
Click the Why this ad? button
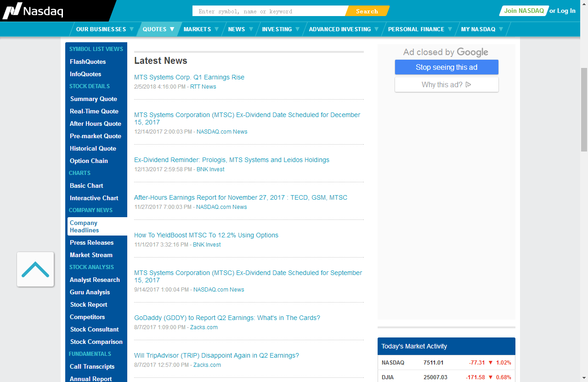coord(447,84)
